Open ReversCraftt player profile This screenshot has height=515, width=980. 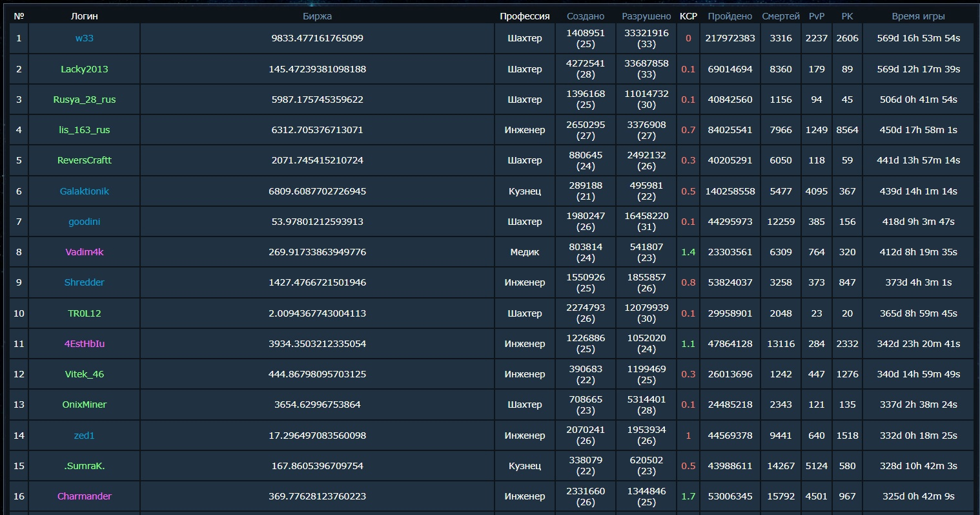pos(85,160)
